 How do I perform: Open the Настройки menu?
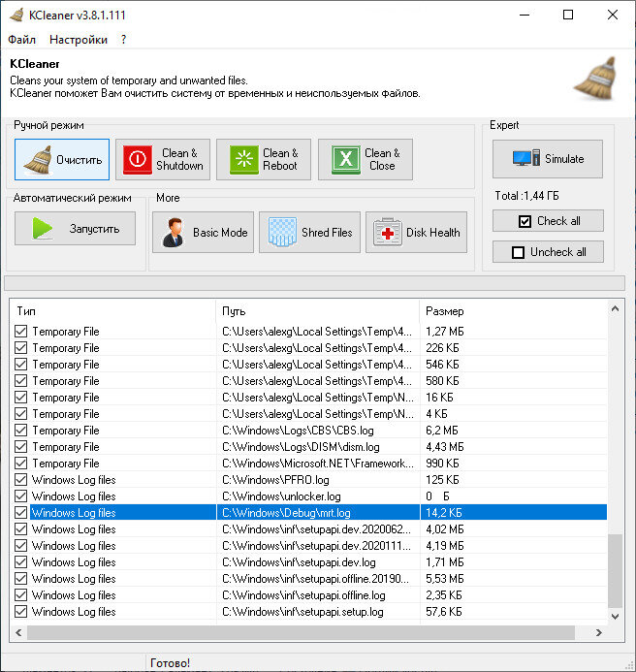point(79,40)
